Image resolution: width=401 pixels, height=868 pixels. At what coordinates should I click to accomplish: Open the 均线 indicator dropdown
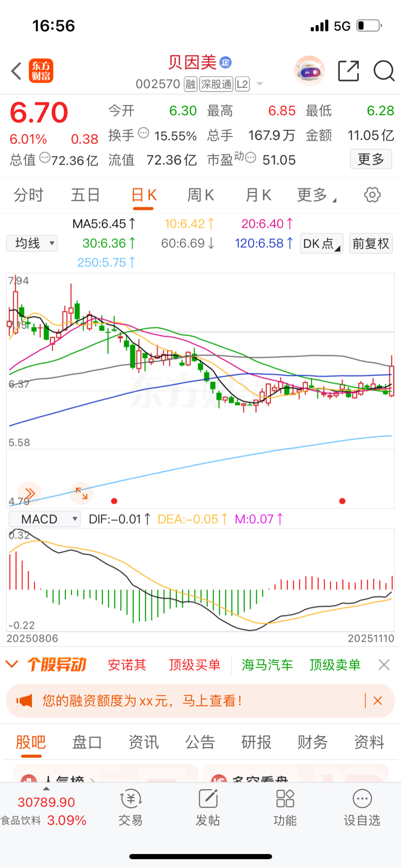click(32, 243)
